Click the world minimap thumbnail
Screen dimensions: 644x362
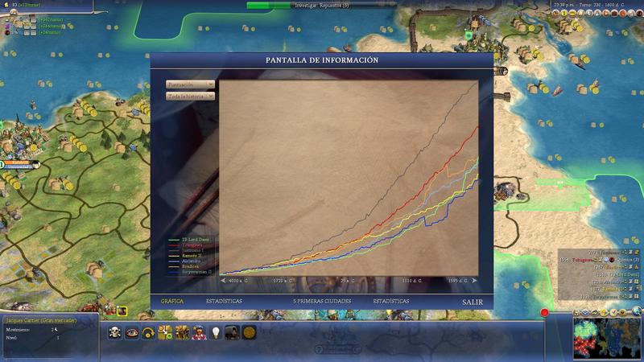coord(607,339)
